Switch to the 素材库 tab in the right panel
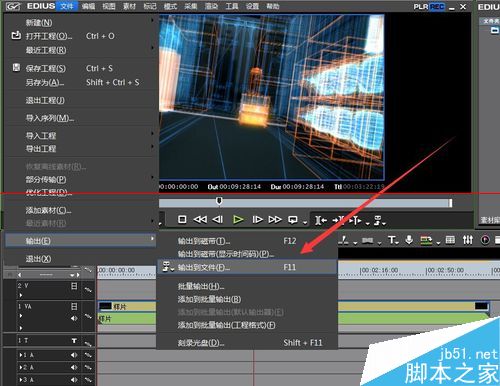This screenshot has height=386, width=500. click(490, 220)
